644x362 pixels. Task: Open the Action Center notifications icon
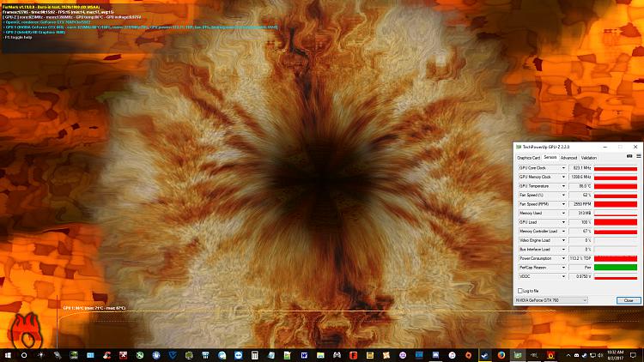(x=633, y=355)
